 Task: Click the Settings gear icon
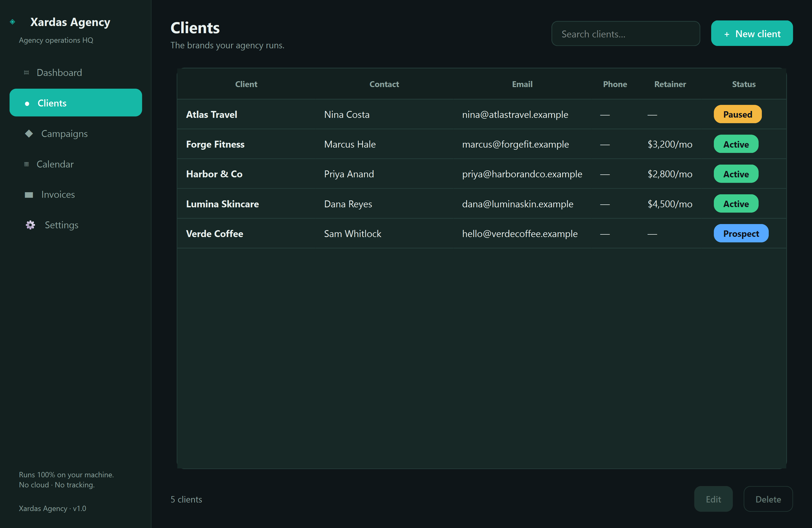coord(30,225)
